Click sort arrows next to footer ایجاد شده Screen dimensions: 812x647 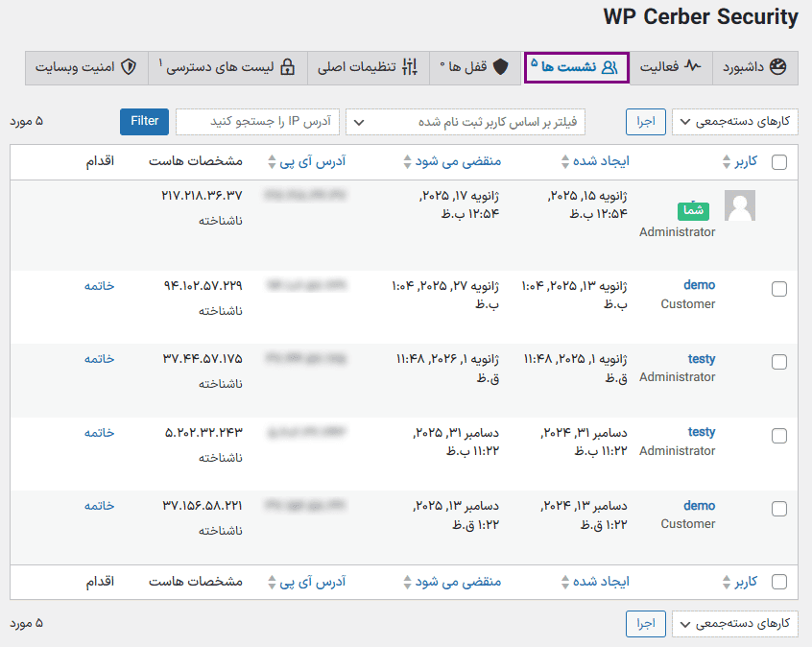coord(565,582)
